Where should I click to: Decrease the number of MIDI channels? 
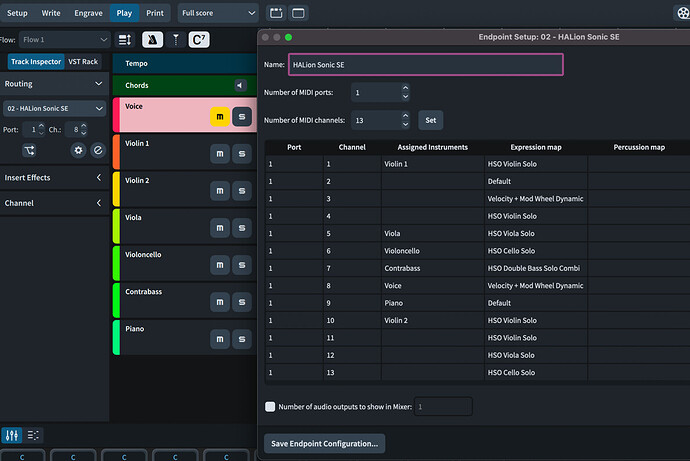[x=405, y=124]
